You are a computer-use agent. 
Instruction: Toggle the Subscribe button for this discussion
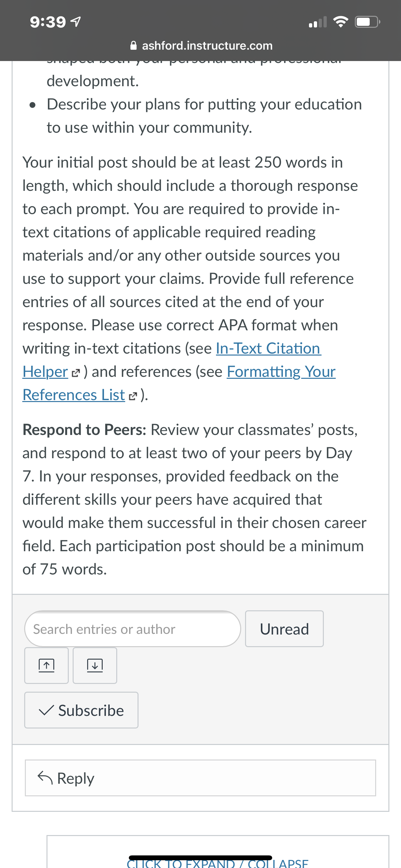point(81,710)
